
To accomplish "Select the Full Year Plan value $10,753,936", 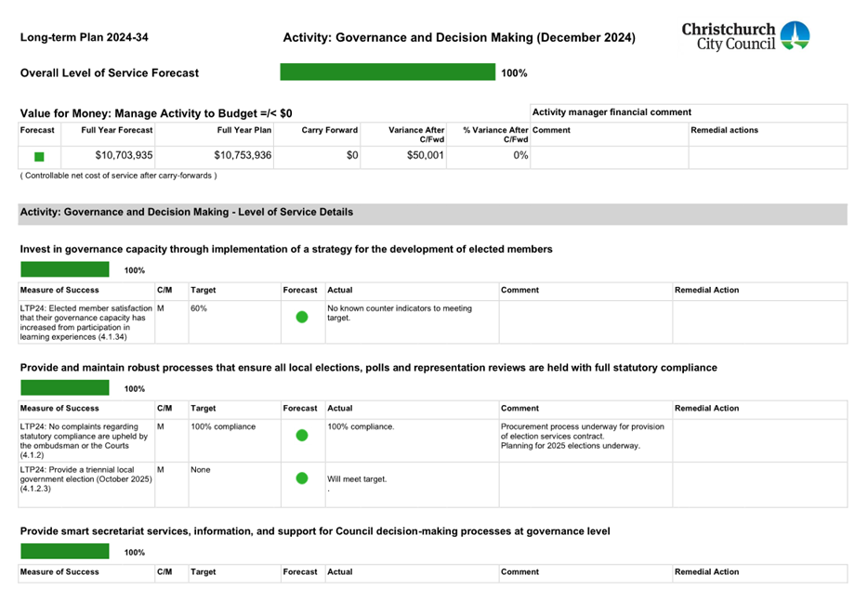I will tap(243, 156).
